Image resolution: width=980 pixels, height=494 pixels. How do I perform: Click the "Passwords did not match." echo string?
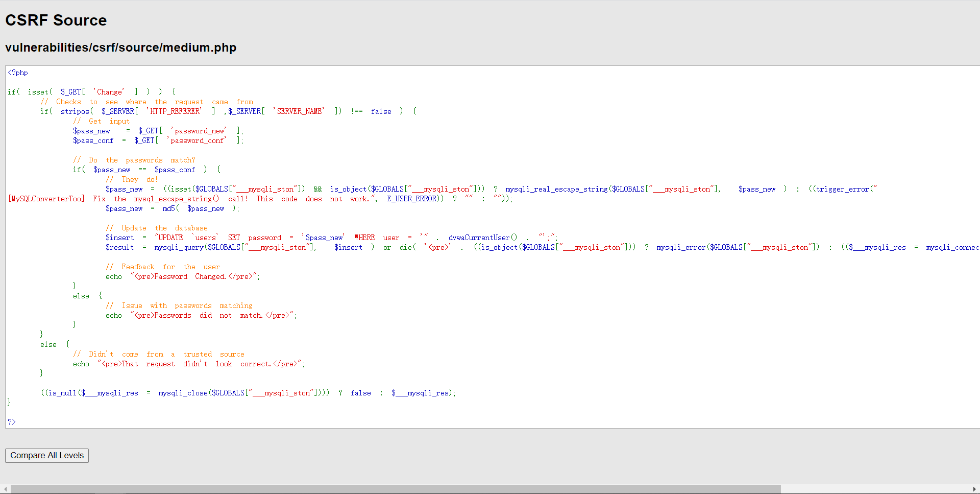[x=212, y=315]
